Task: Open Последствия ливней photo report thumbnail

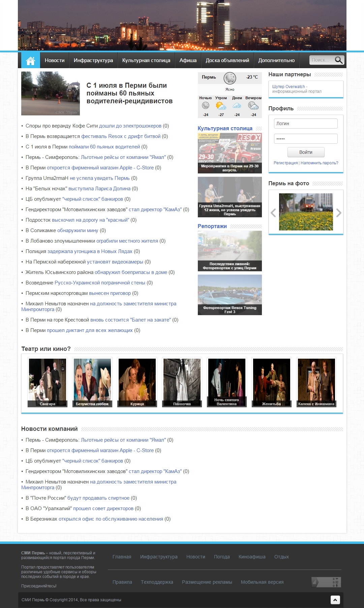Action: 230,251
